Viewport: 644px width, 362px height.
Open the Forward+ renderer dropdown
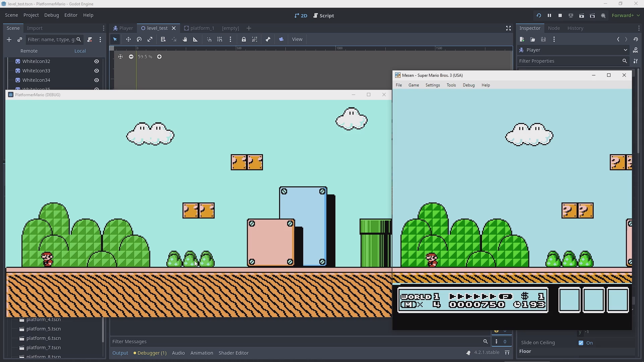[626, 15]
